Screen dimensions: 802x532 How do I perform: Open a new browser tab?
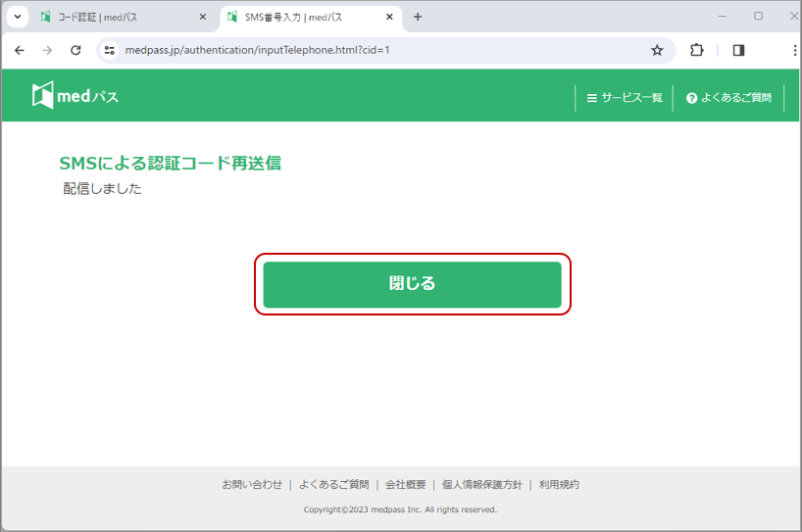[418, 17]
